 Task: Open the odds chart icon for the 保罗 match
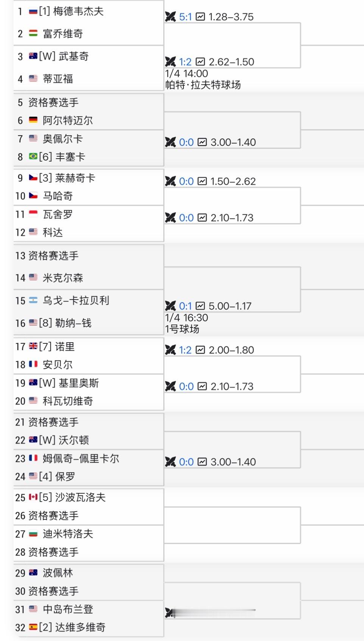click(201, 462)
